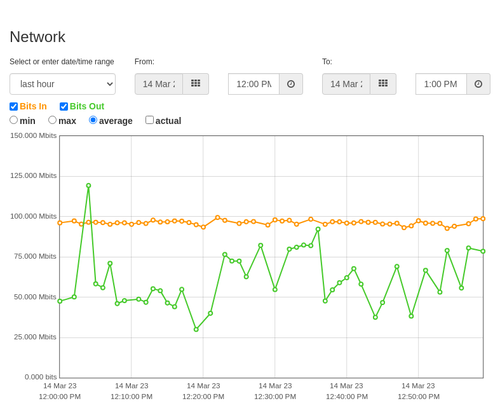Click the 12:00:00 PM x-axis label
The width and height of the screenshot is (500, 403).
tap(60, 397)
